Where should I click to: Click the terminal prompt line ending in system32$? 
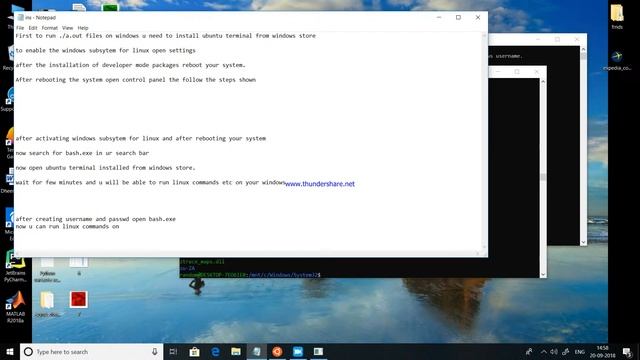point(250,275)
